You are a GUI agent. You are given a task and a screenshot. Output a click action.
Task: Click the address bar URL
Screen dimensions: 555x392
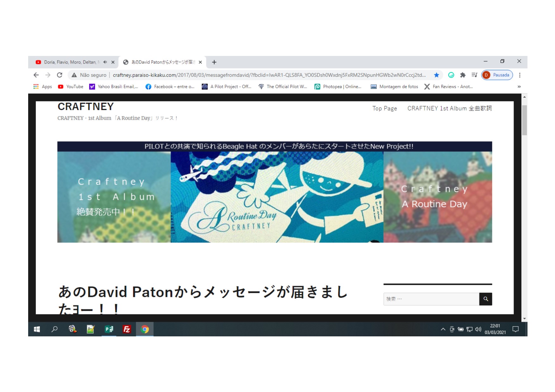[269, 75]
